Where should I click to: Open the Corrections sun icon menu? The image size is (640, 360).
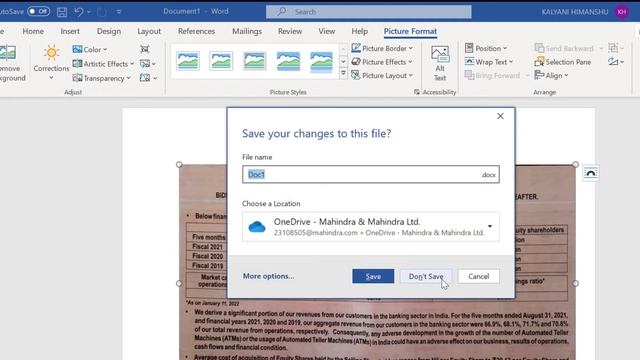[x=51, y=62]
